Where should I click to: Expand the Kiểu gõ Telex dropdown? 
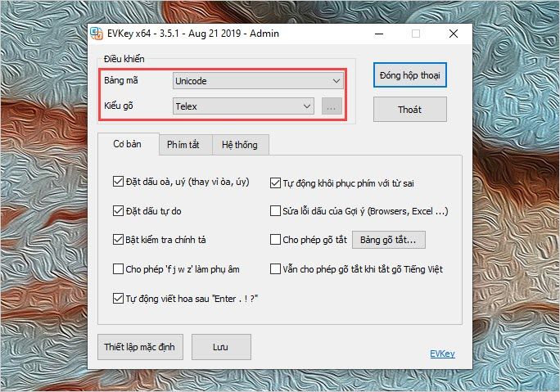[x=243, y=106]
